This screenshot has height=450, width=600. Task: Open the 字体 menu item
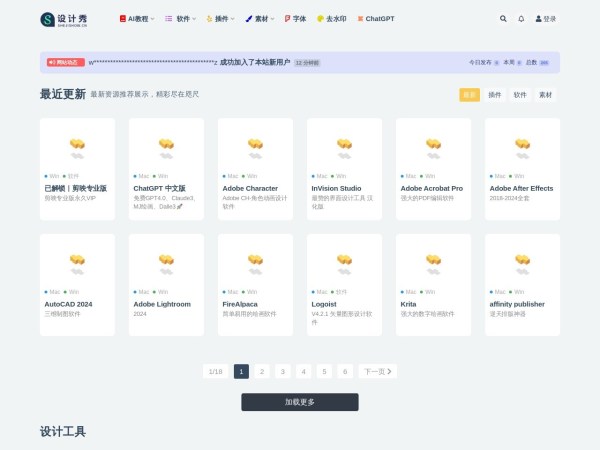[x=295, y=19]
